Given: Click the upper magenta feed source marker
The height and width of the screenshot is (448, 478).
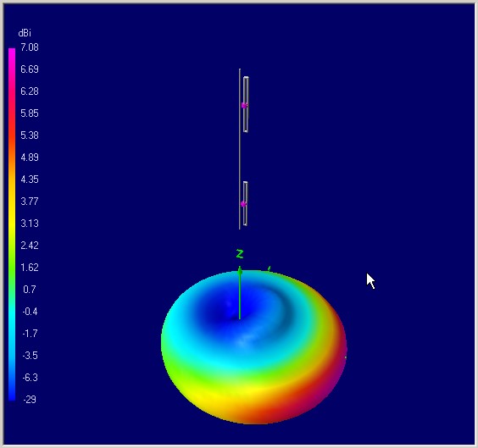Looking at the screenshot, I should tap(244, 105).
